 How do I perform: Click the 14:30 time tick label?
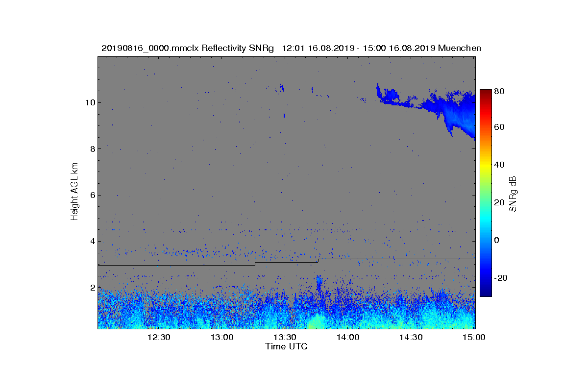tap(411, 337)
